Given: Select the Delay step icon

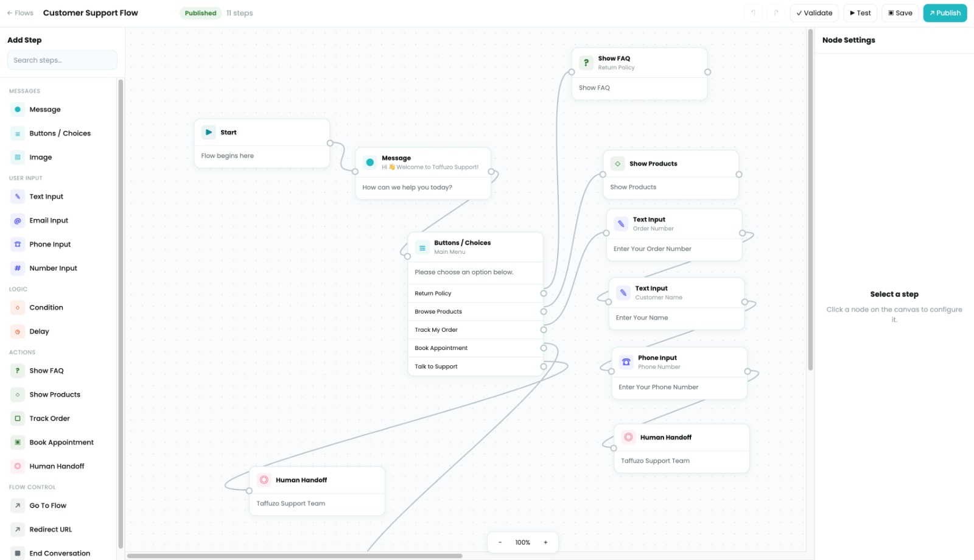Looking at the screenshot, I should 18,331.
